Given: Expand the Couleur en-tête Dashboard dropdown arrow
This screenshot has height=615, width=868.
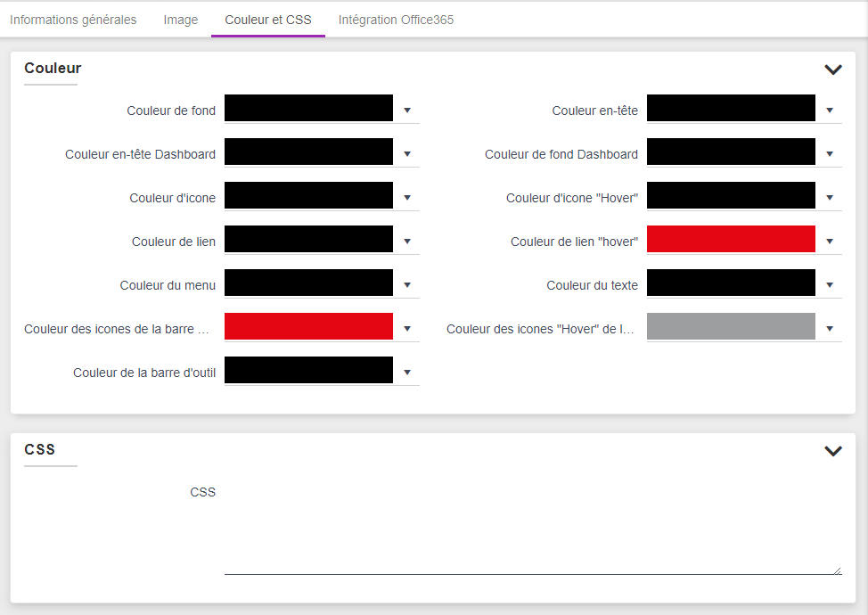Looking at the screenshot, I should 407,154.
